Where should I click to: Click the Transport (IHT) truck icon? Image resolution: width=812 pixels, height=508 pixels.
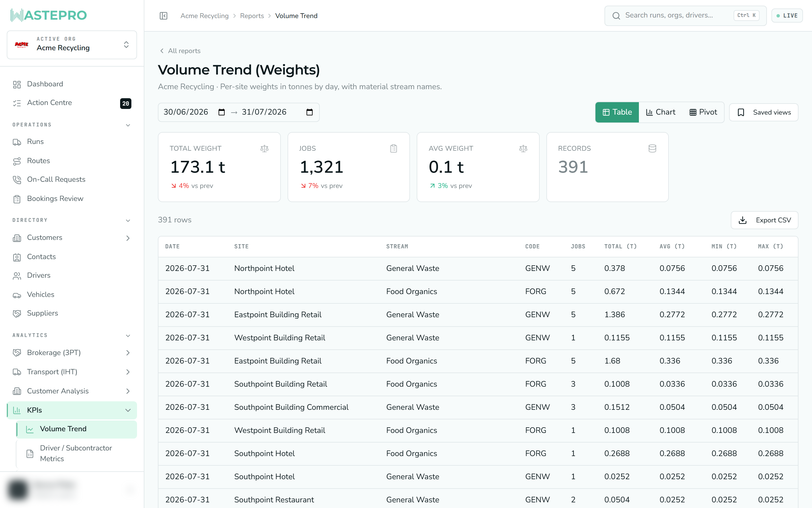(x=17, y=372)
